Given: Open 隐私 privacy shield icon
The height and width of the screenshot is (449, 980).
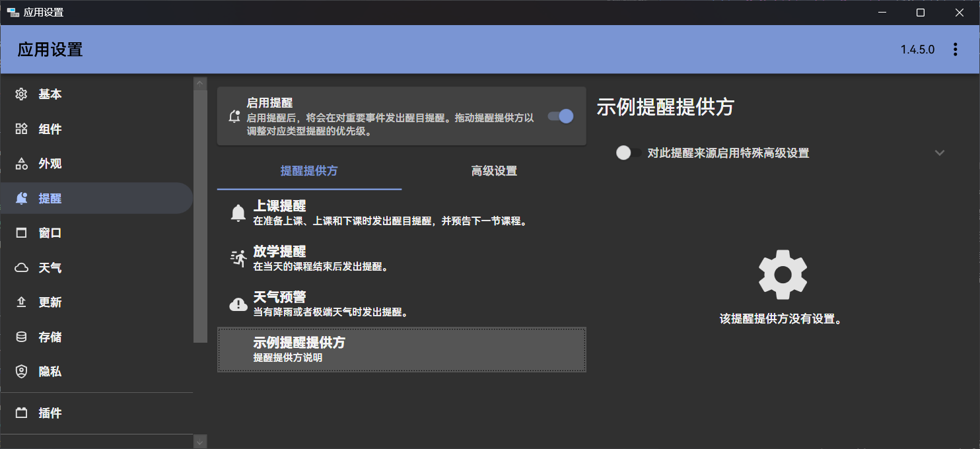Looking at the screenshot, I should click(x=22, y=372).
